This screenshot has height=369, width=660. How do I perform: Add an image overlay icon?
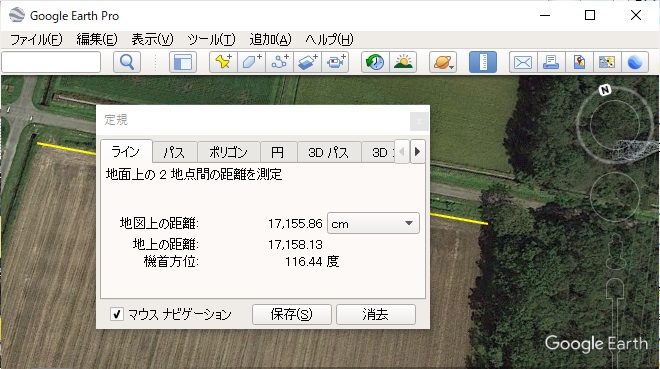tap(307, 62)
